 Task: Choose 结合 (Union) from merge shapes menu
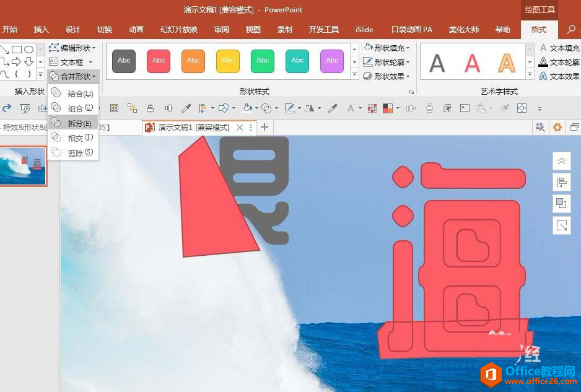73,93
